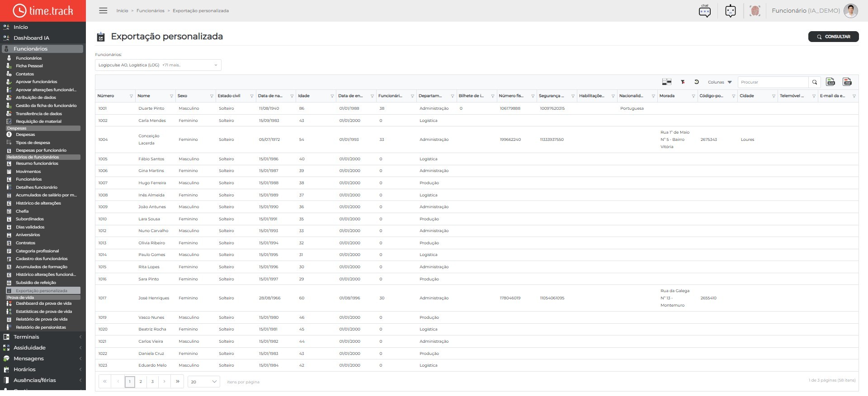This screenshot has width=868, height=396.
Task: Click the time.track logo
Action: pos(43,10)
